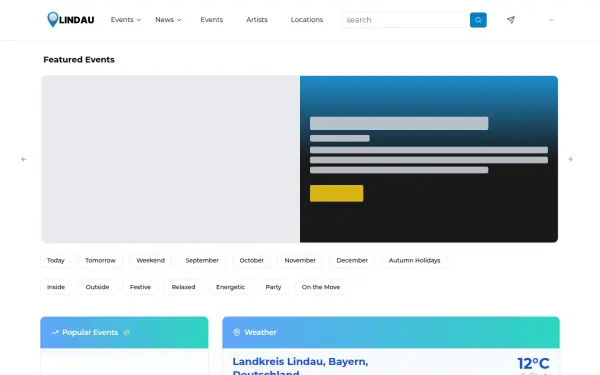Viewport: 600px width, 375px height.
Task: Click the 12°C temperature reading
Action: point(533,363)
